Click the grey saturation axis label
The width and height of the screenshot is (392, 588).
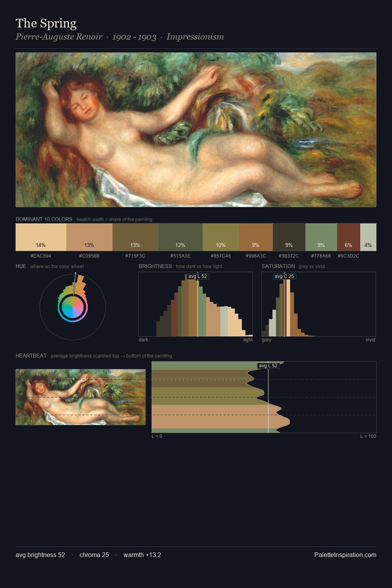[267, 340]
